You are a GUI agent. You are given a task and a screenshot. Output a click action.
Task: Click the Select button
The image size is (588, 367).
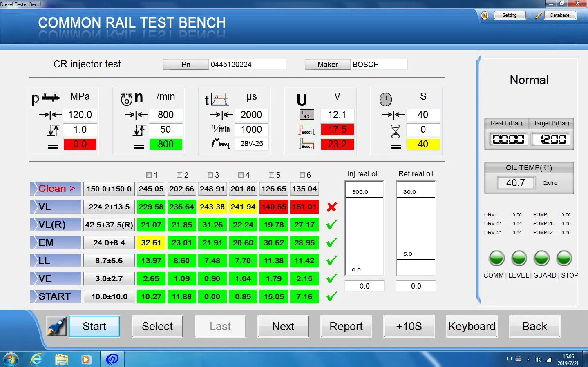coord(157,326)
